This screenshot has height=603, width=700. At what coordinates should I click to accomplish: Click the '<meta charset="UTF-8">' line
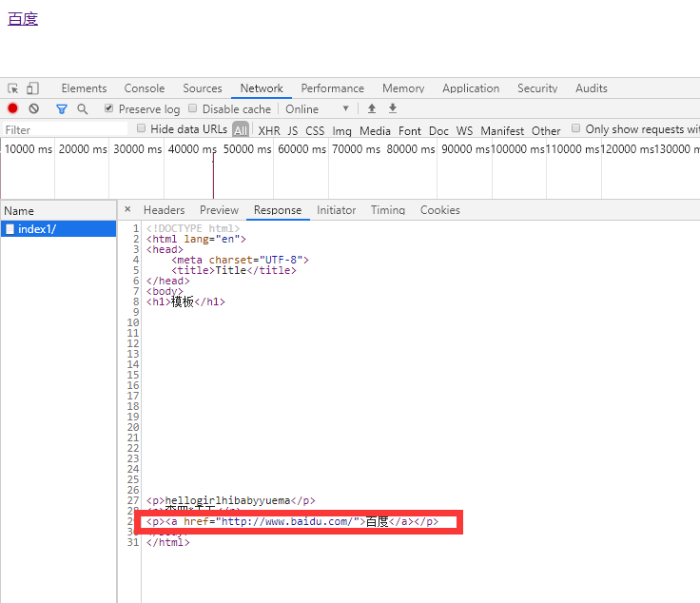[x=241, y=260]
